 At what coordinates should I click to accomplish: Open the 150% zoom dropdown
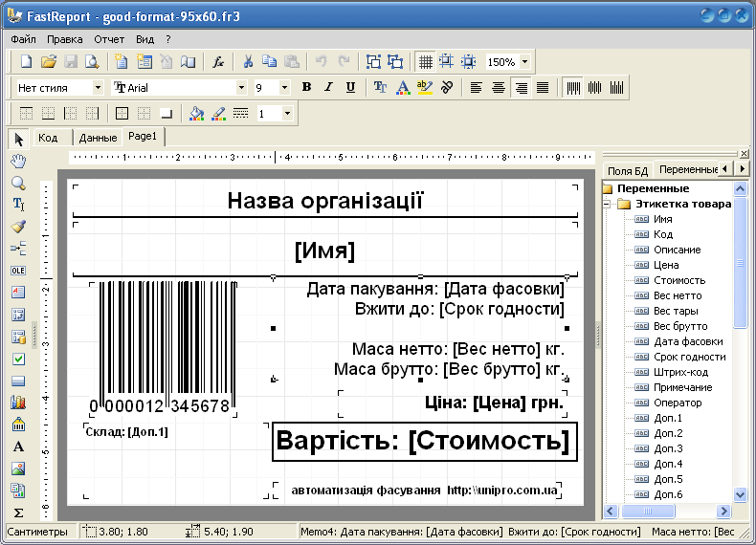525,62
